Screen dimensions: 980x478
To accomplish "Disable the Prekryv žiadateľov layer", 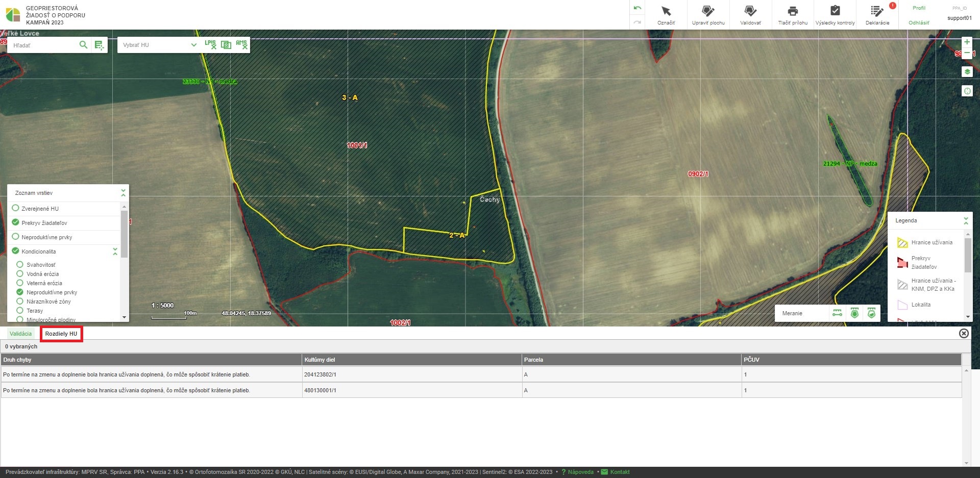I will 15,222.
